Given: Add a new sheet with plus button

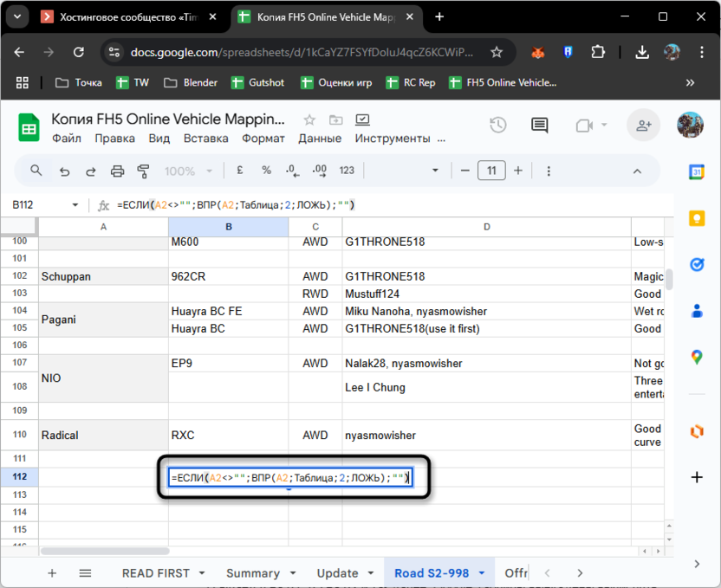Looking at the screenshot, I should coord(52,573).
